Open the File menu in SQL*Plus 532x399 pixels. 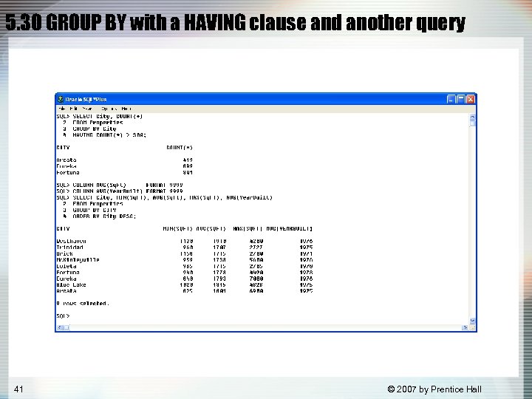click(x=62, y=109)
